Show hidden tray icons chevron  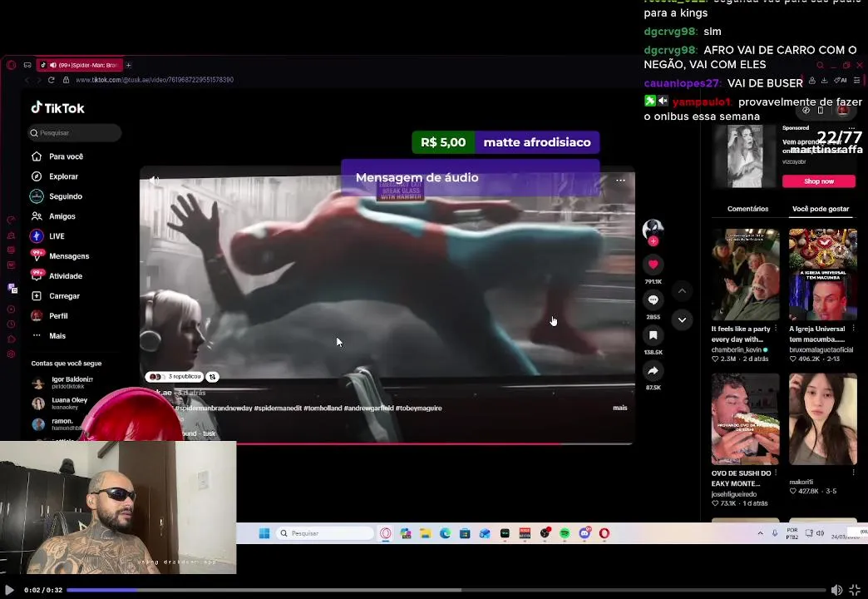[x=760, y=533]
